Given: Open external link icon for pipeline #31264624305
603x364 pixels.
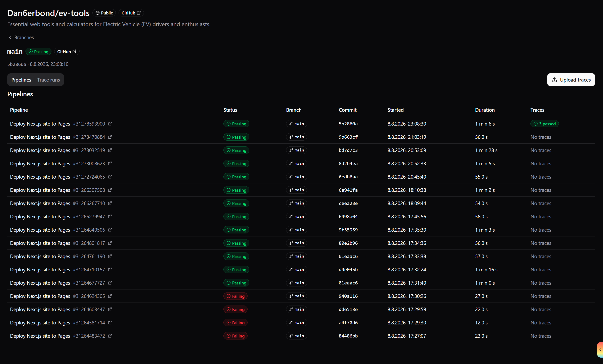Looking at the screenshot, I should click(110, 296).
